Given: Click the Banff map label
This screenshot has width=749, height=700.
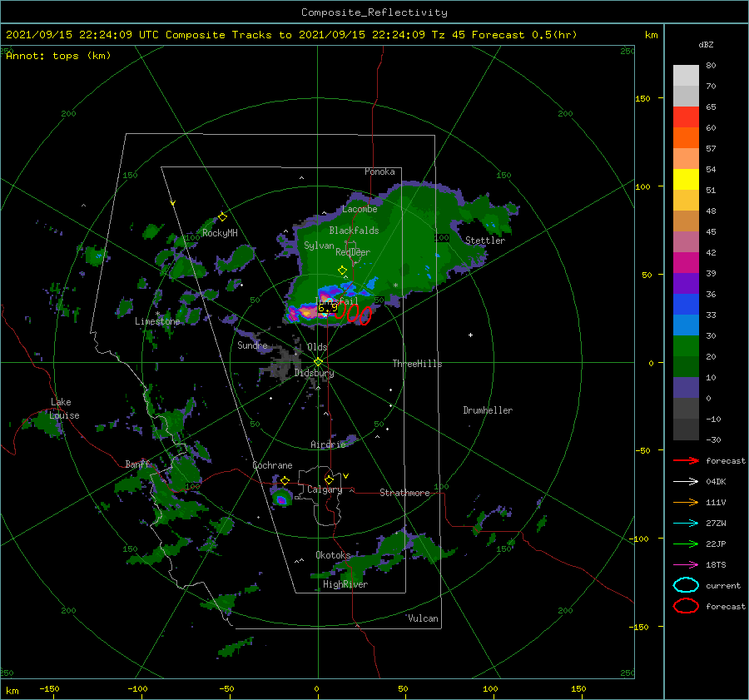Looking at the screenshot, I should 137,464.
